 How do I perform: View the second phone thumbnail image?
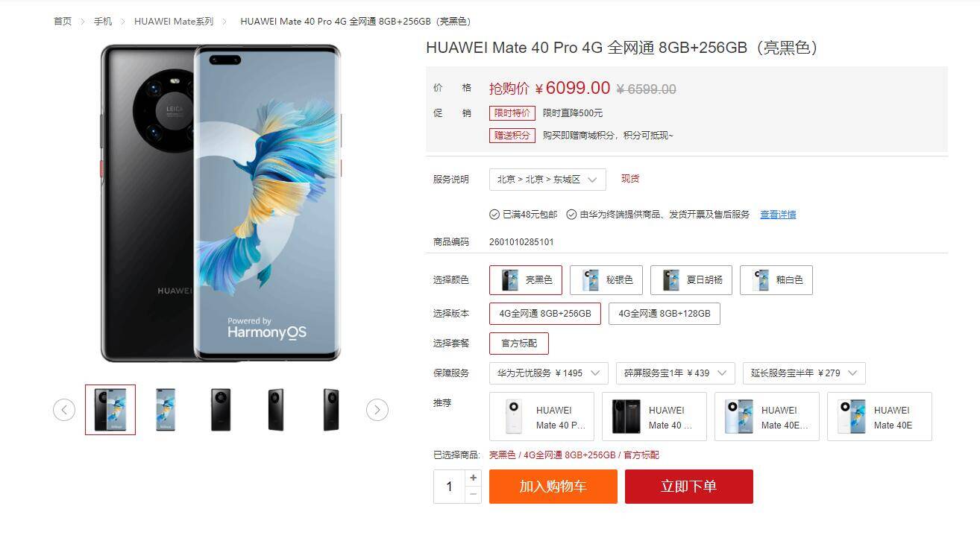166,410
